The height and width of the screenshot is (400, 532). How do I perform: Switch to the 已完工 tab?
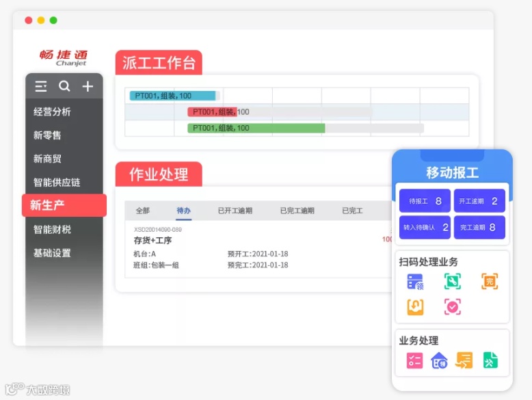[x=352, y=211]
